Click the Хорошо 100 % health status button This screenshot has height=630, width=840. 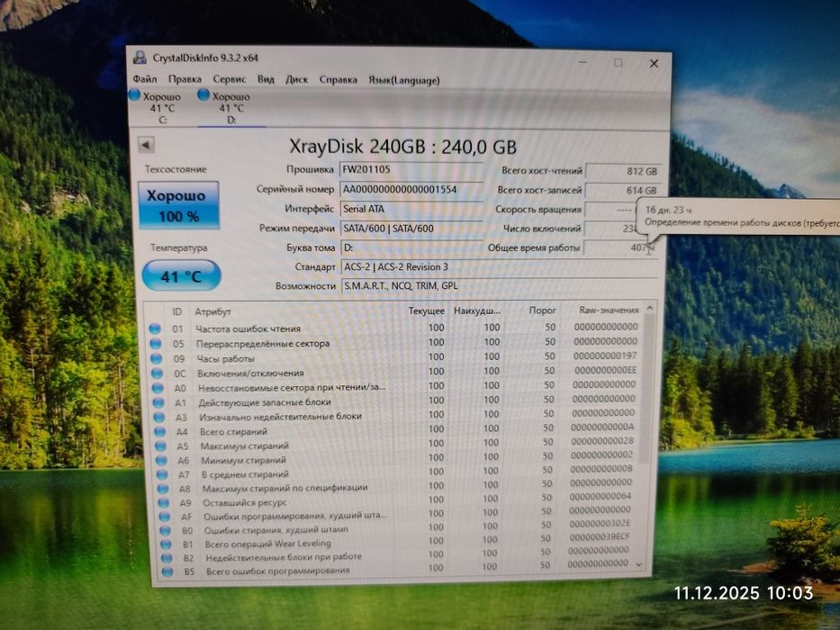pyautogui.click(x=179, y=205)
